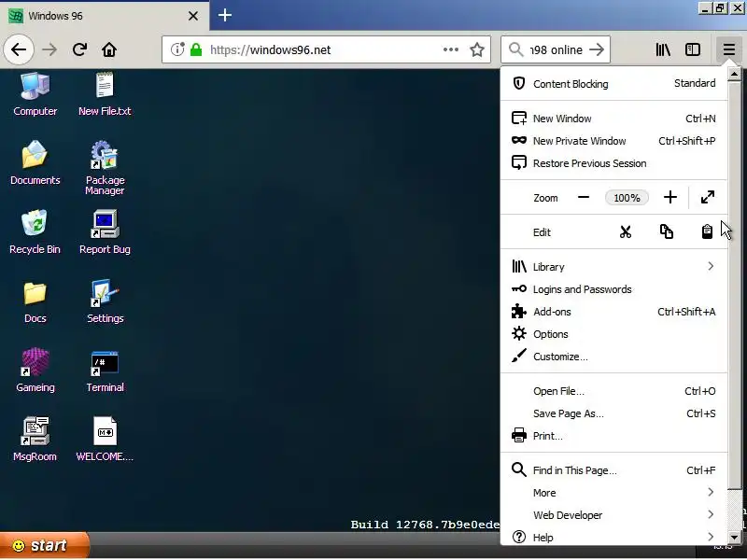Open the Library toolbar icon
Image resolution: width=747 pixels, height=560 pixels.
point(663,49)
